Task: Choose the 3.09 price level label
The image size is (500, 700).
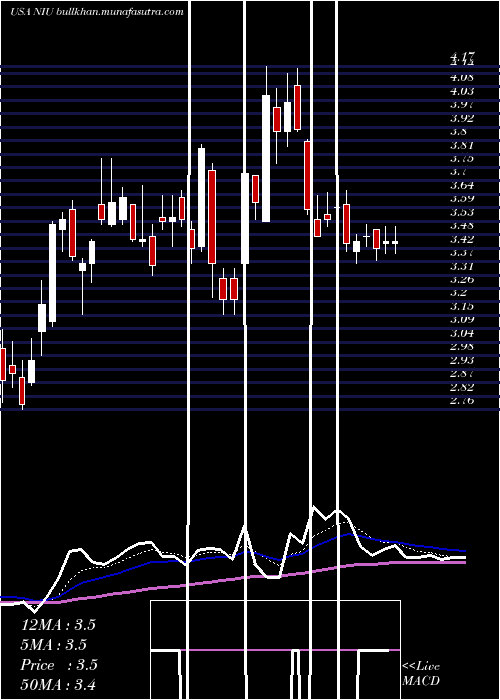Action: [462, 320]
